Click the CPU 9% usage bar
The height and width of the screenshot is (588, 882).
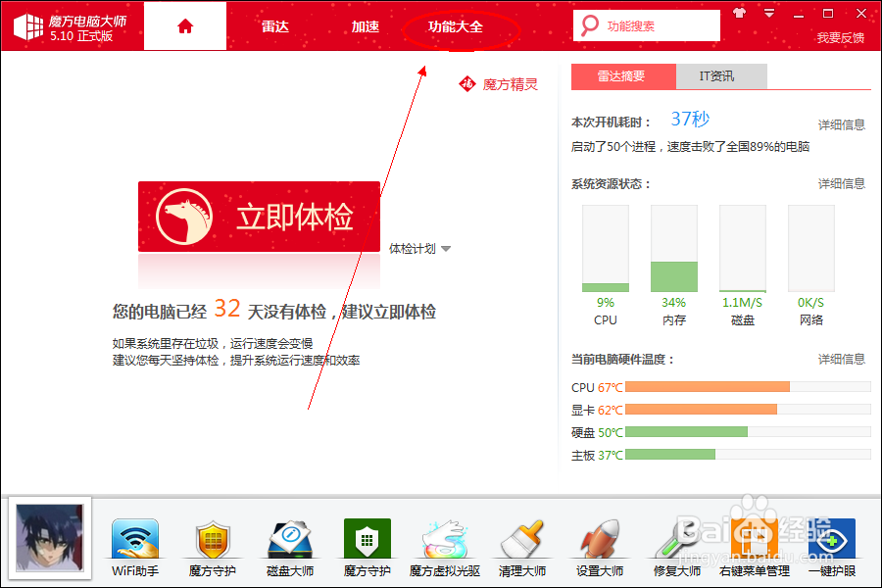tap(606, 248)
